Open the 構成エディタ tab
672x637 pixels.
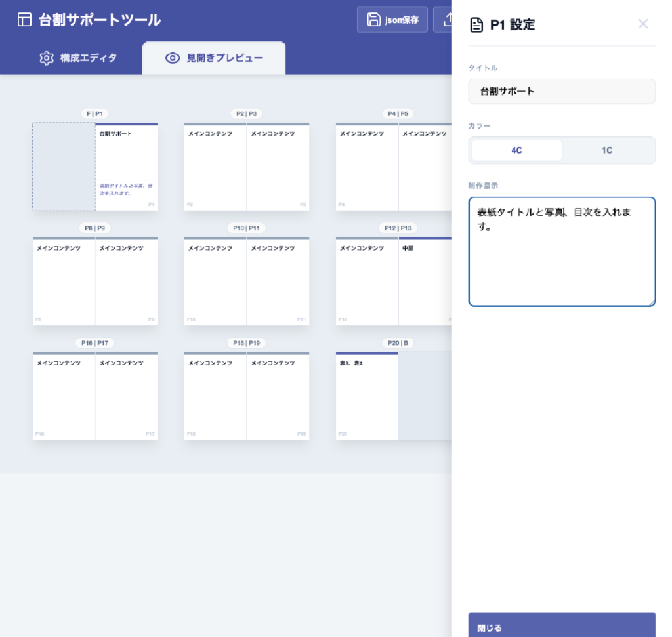tap(78, 58)
